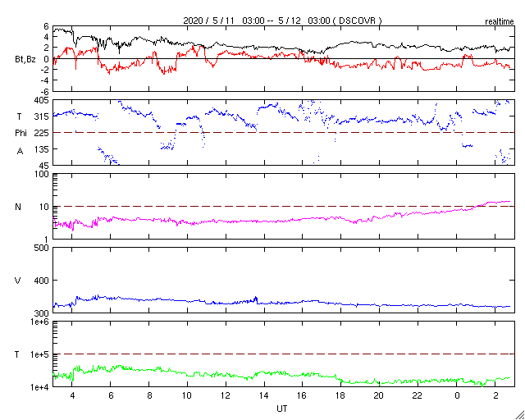Click the "A" label below Phi

20,152
